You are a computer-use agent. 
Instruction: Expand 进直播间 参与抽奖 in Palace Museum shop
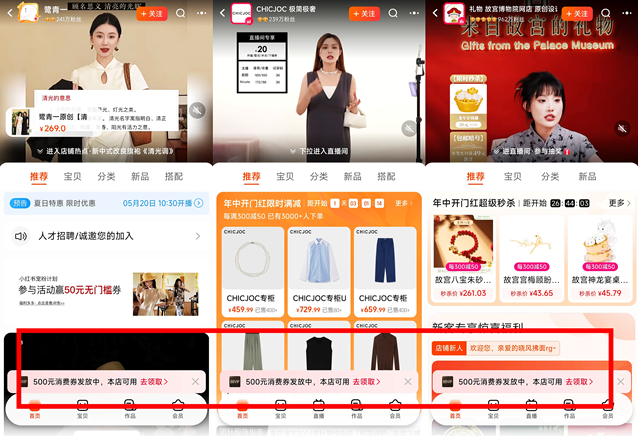coord(531,151)
